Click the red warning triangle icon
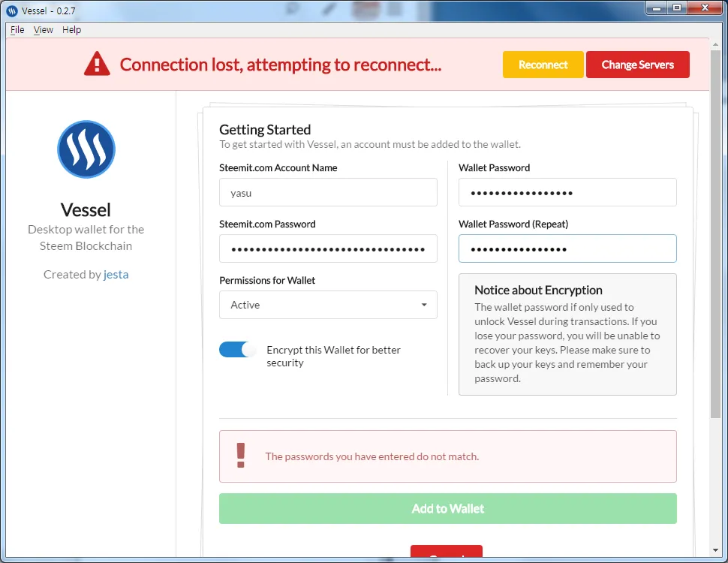 click(x=97, y=64)
